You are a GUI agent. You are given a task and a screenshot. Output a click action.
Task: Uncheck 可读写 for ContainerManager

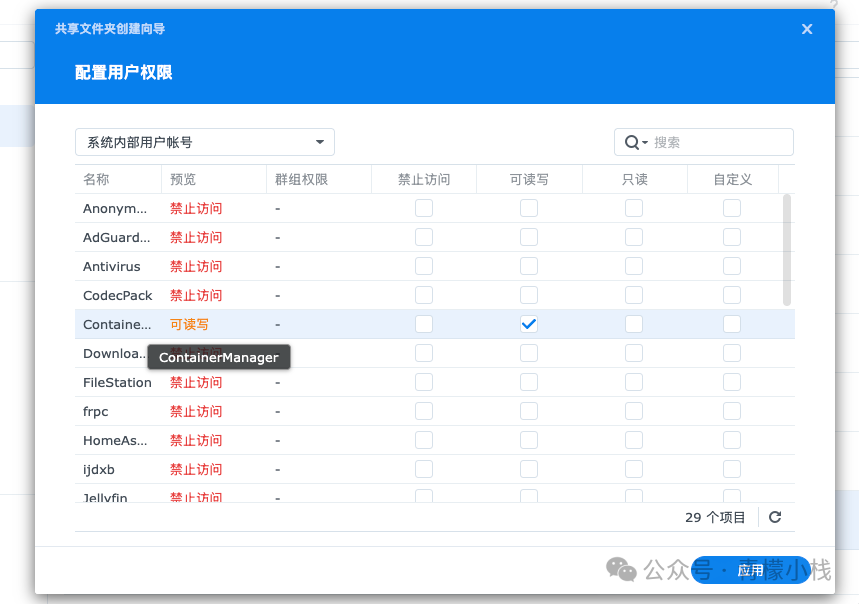529,324
